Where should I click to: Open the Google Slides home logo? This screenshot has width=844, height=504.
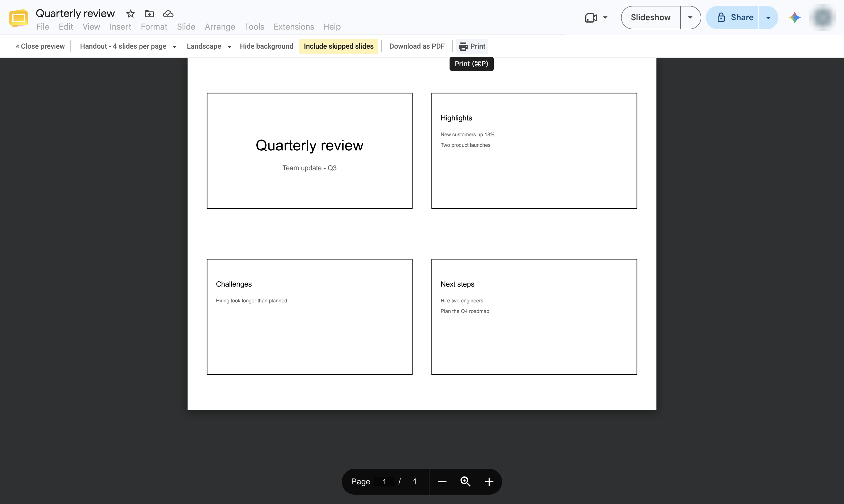coord(19,18)
